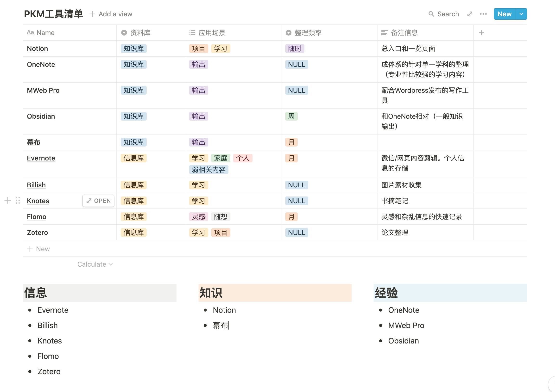Open the Billish row title

pos(36,185)
